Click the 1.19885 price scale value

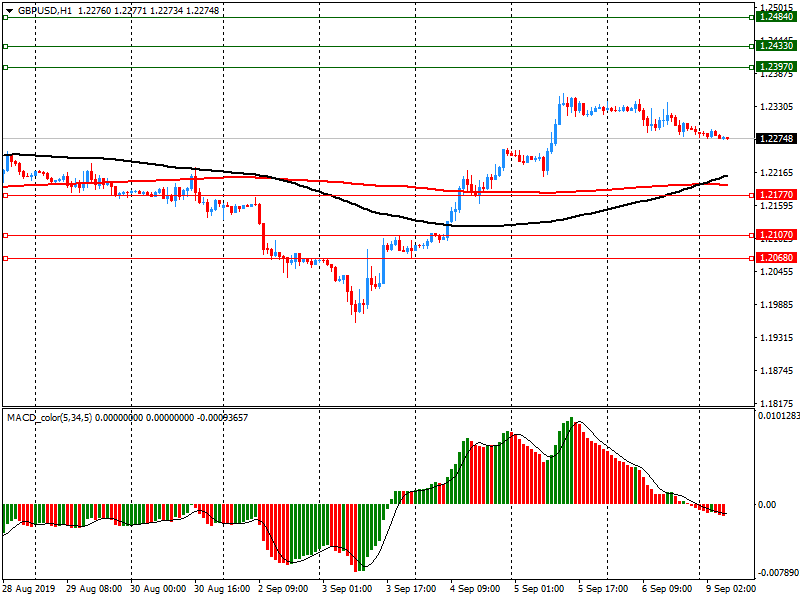click(x=777, y=305)
